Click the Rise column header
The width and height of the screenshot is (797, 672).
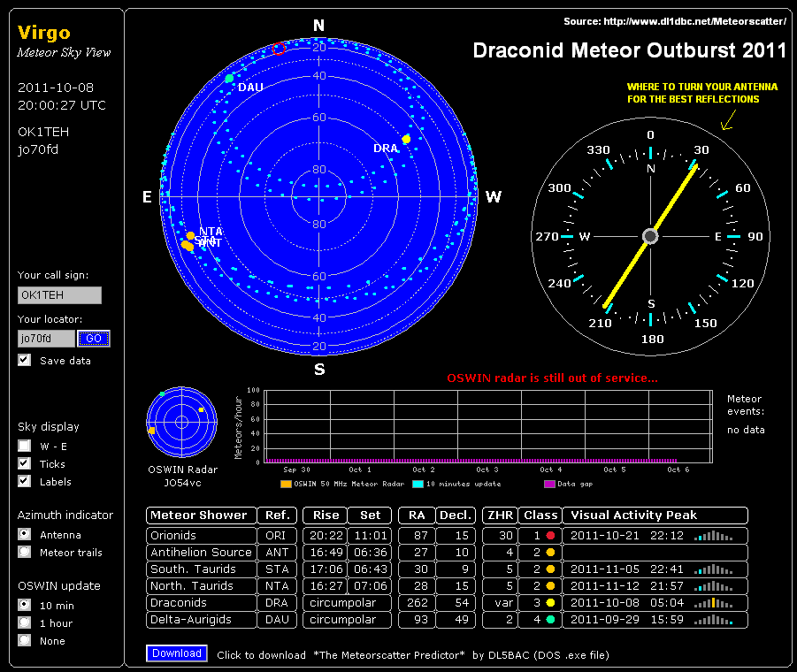click(x=326, y=515)
